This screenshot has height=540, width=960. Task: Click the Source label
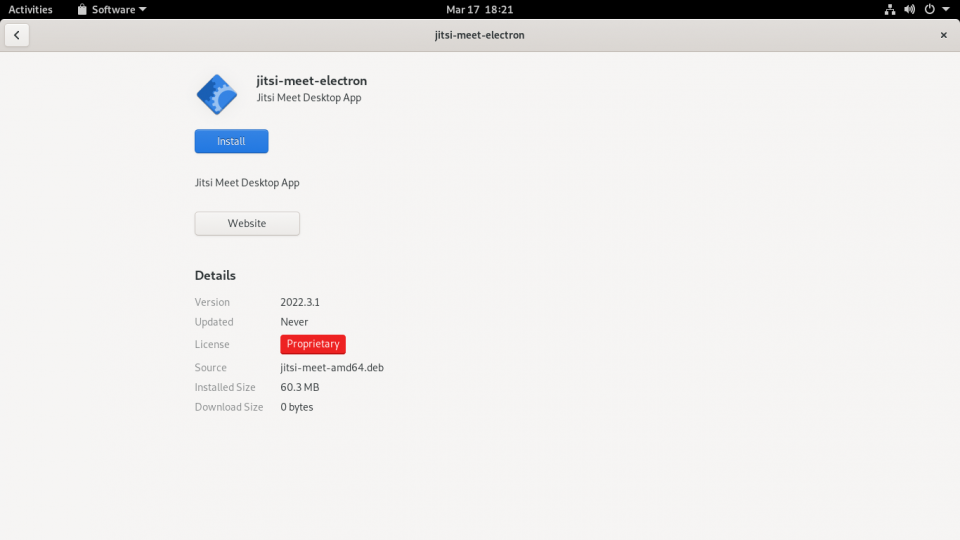(211, 367)
